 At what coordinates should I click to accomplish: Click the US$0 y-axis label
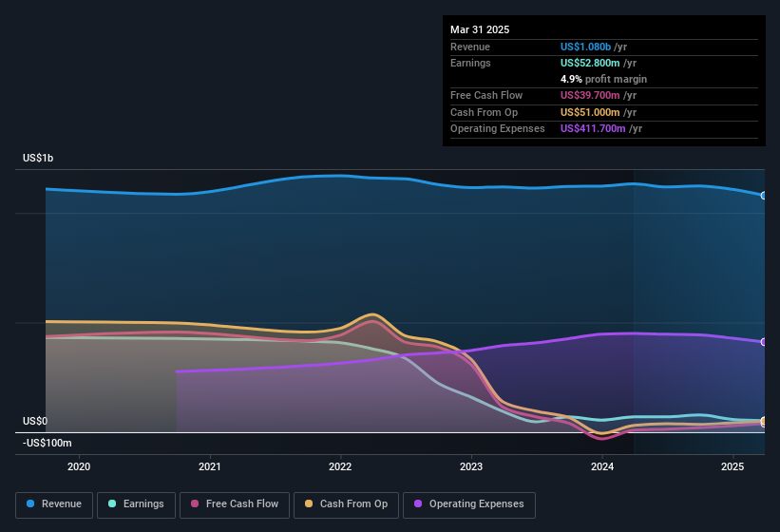click(x=35, y=421)
